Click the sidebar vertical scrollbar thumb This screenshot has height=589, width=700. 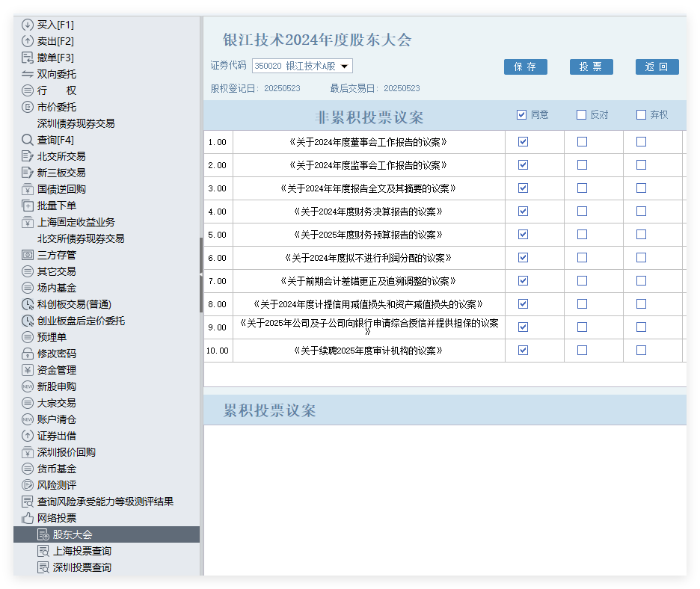[201, 275]
